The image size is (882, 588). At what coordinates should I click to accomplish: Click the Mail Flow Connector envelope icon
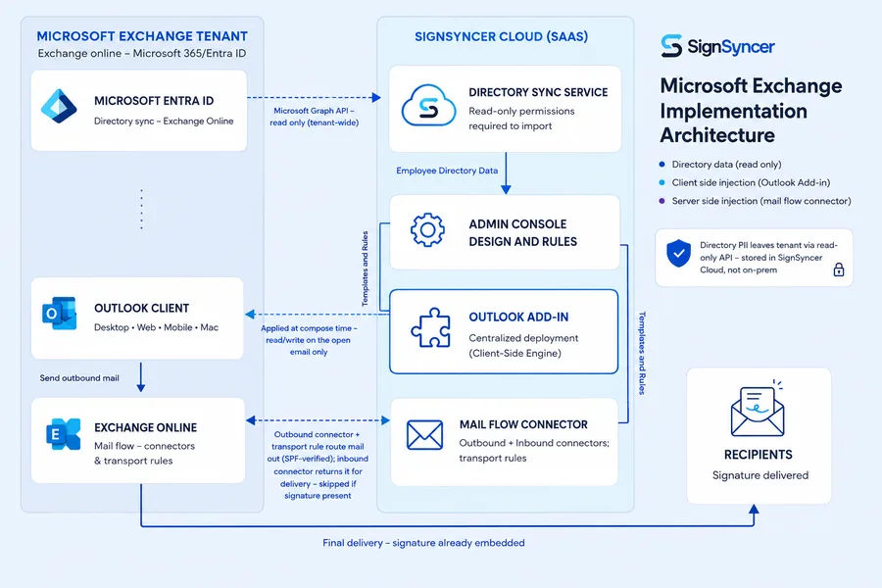[x=424, y=435]
